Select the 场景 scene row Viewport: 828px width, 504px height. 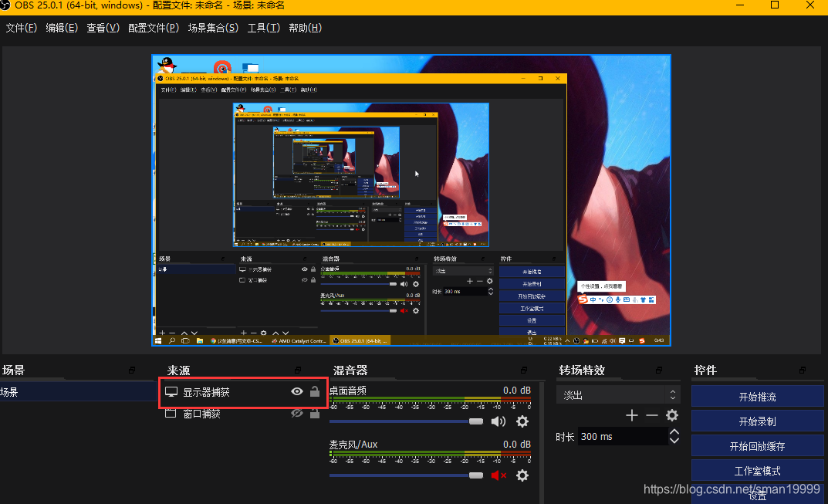(78, 392)
